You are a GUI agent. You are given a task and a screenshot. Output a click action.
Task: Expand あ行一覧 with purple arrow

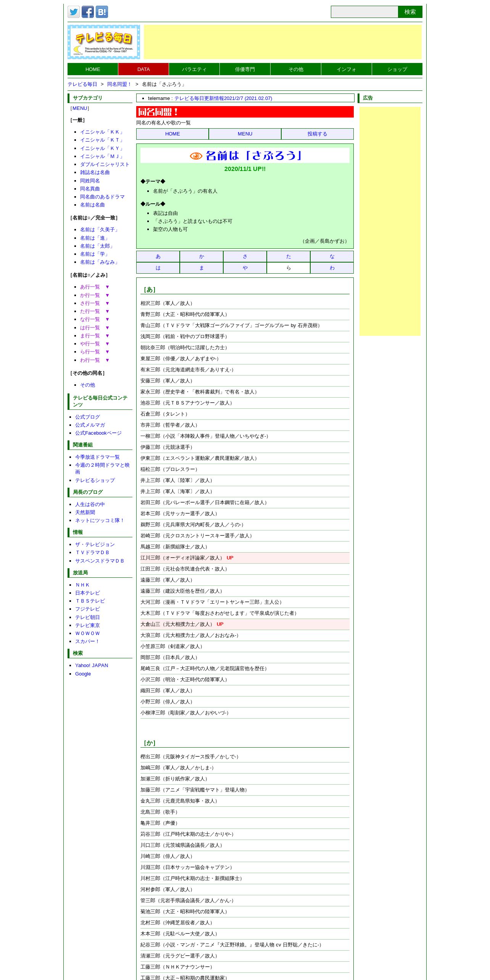pyautogui.click(x=95, y=287)
